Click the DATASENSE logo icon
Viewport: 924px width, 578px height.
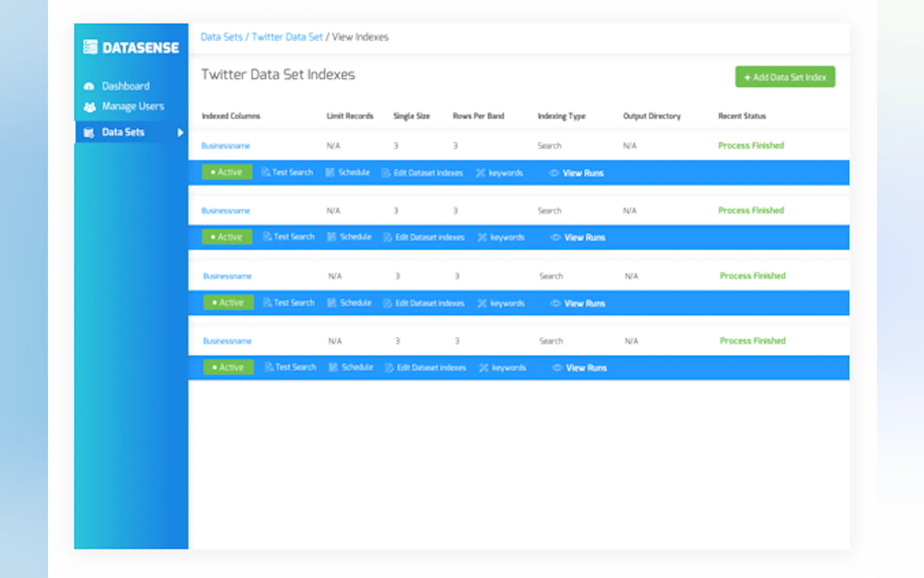tap(91, 47)
